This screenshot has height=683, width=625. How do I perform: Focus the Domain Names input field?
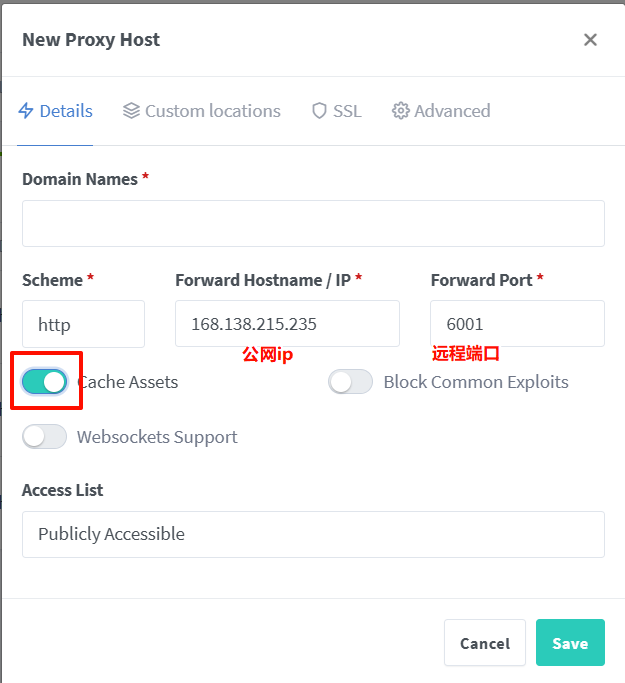[x=313, y=223]
